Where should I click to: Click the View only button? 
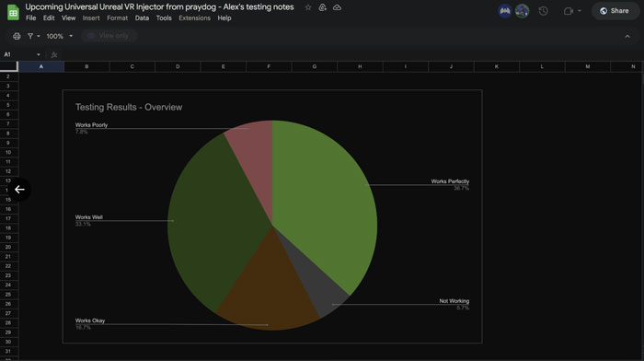pos(109,36)
